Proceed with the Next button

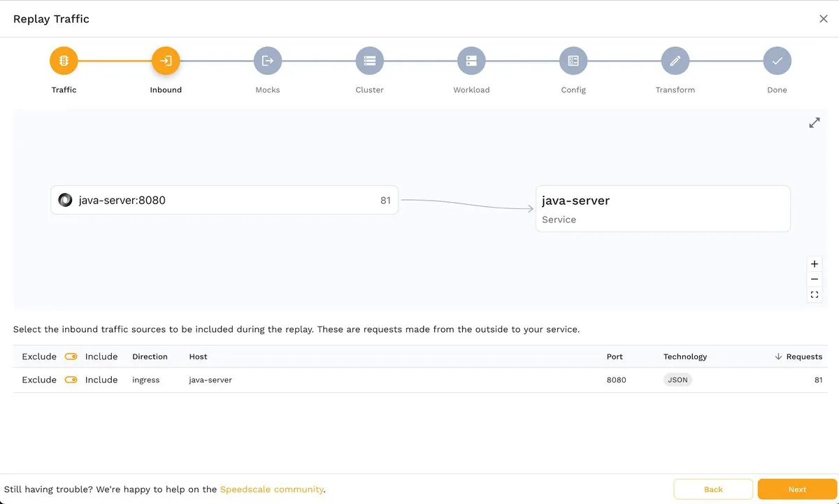[x=797, y=489]
